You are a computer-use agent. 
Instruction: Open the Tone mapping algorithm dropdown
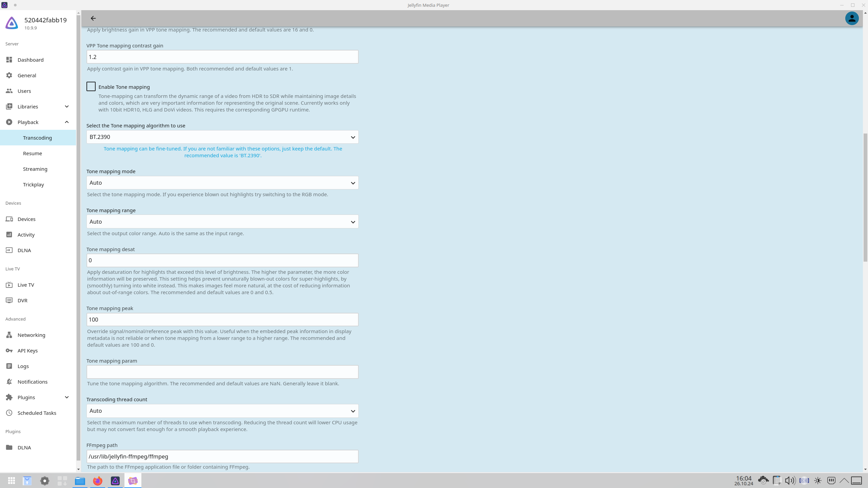click(x=222, y=137)
